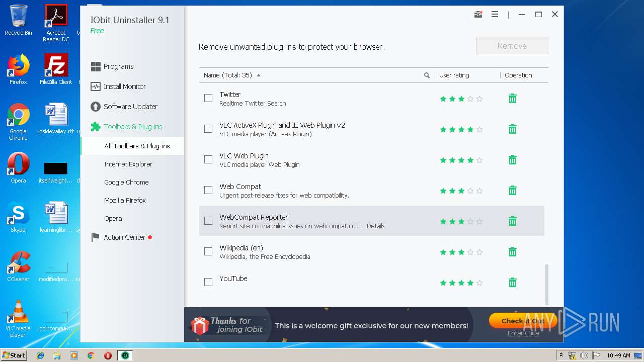The image size is (644, 362).
Task: Show Opera plug-ins in sidebar
Action: 113,218
